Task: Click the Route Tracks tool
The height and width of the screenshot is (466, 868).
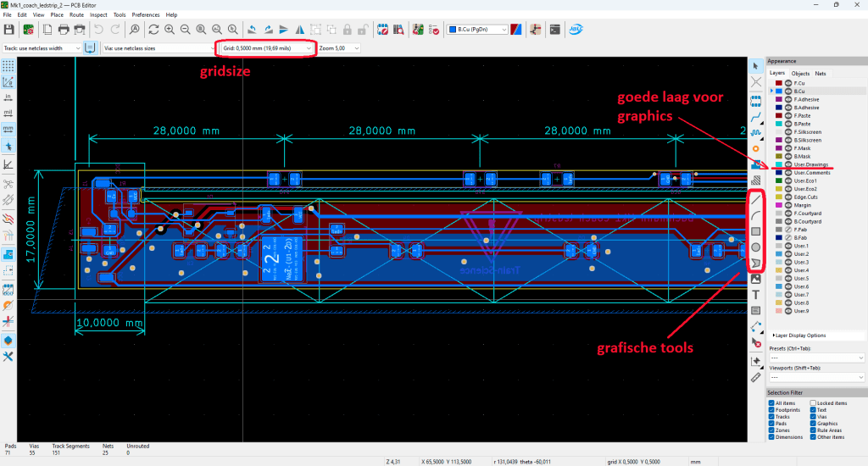Action: 755,117
